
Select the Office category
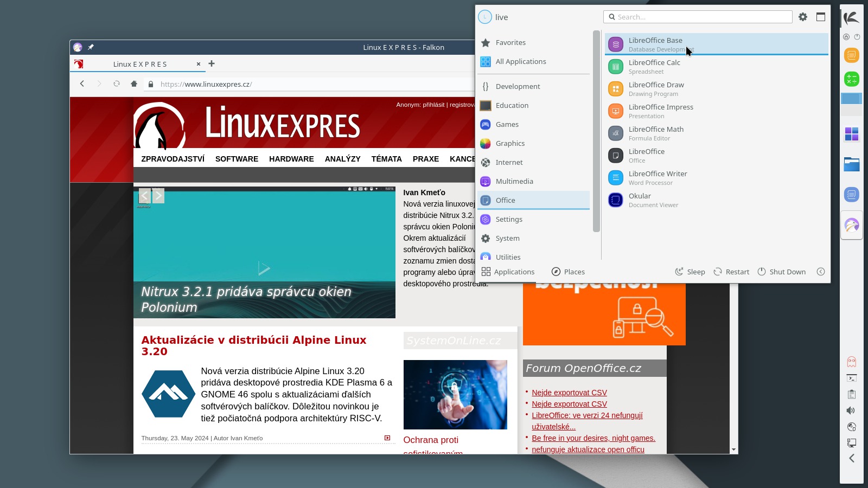coord(533,200)
